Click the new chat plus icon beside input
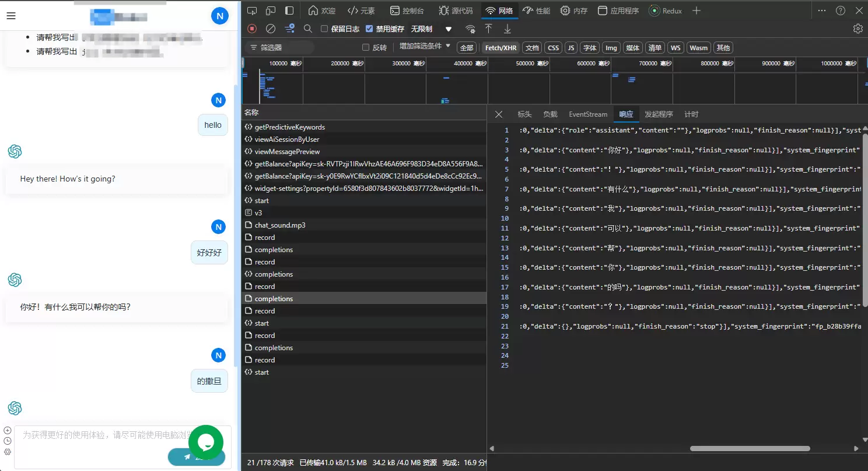868x471 pixels. click(8, 430)
